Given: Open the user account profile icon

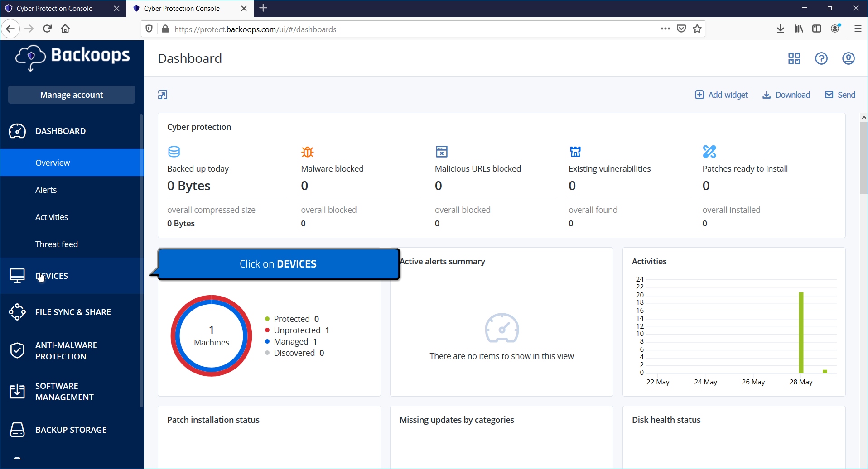Looking at the screenshot, I should (x=849, y=58).
